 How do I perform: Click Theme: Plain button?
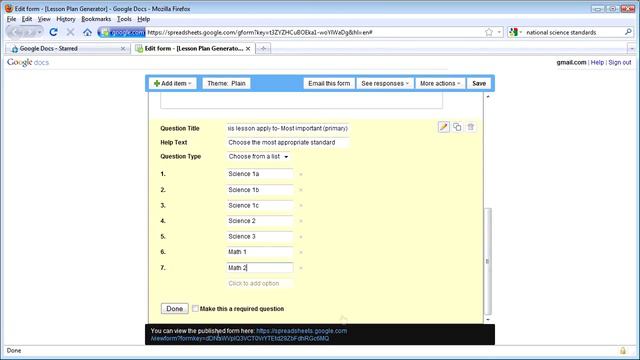coord(227,83)
